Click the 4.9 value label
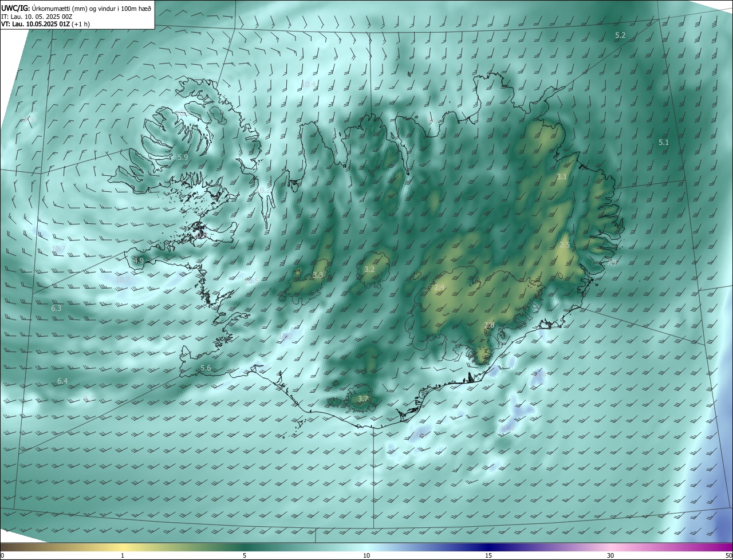The height and width of the screenshot is (560, 733). coord(139,261)
